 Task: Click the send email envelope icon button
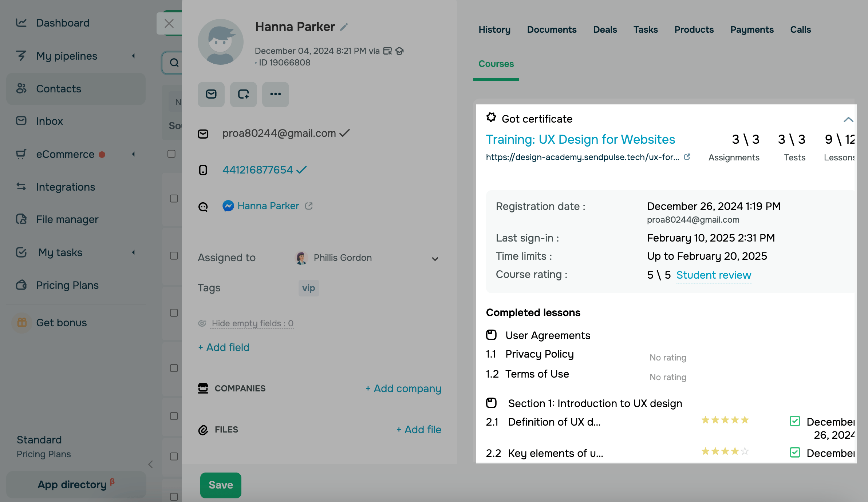click(x=211, y=94)
